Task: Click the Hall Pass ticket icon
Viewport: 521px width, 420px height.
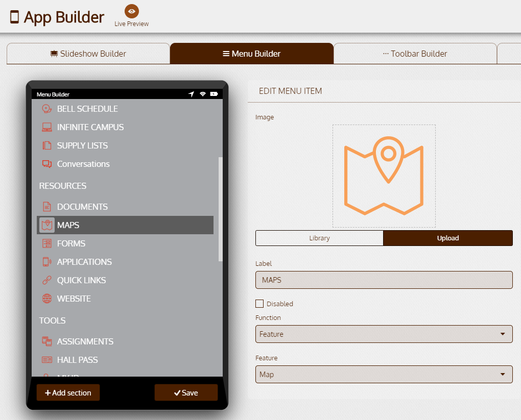Action: click(x=47, y=360)
